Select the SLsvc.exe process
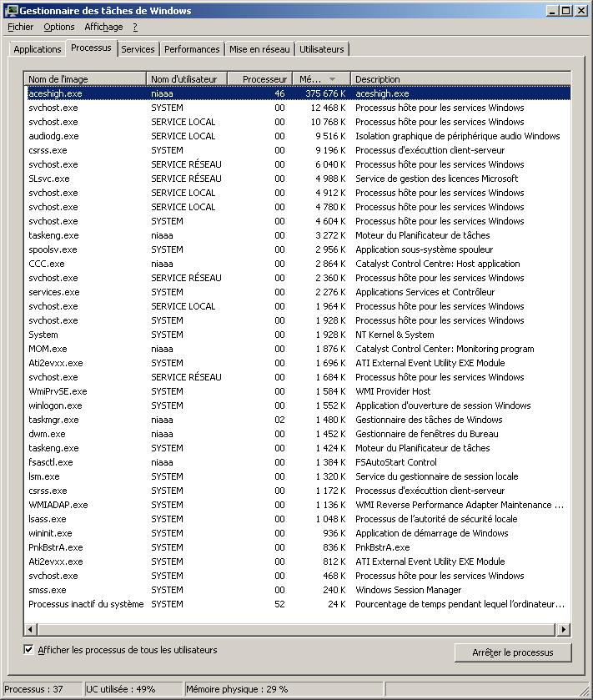Image resolution: width=593 pixels, height=700 pixels. coord(297,179)
